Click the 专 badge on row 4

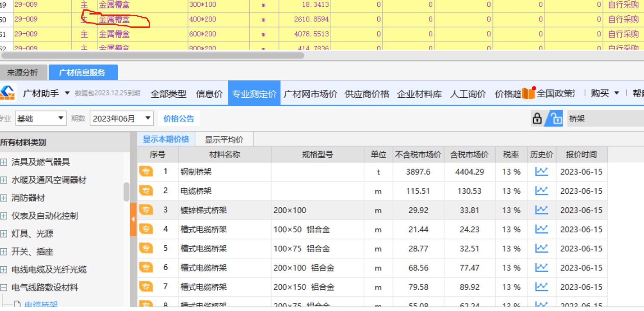146,229
